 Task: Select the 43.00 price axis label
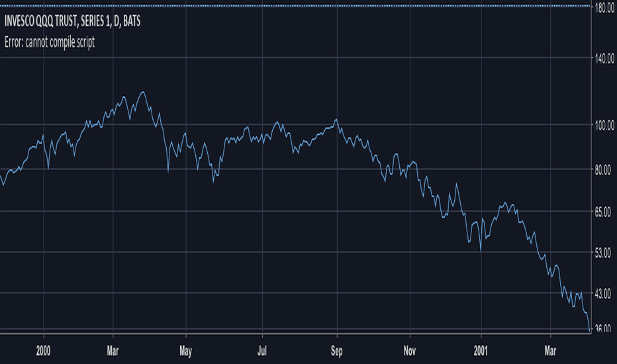[x=603, y=294]
